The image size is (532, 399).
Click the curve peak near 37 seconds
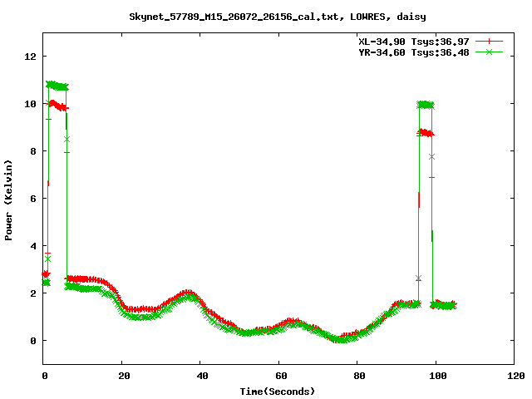pos(188,293)
